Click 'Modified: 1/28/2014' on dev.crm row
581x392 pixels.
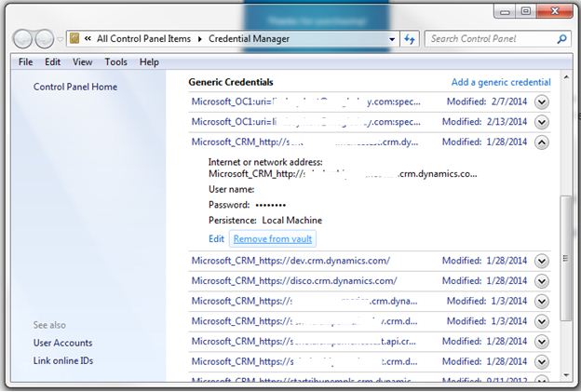coord(484,261)
